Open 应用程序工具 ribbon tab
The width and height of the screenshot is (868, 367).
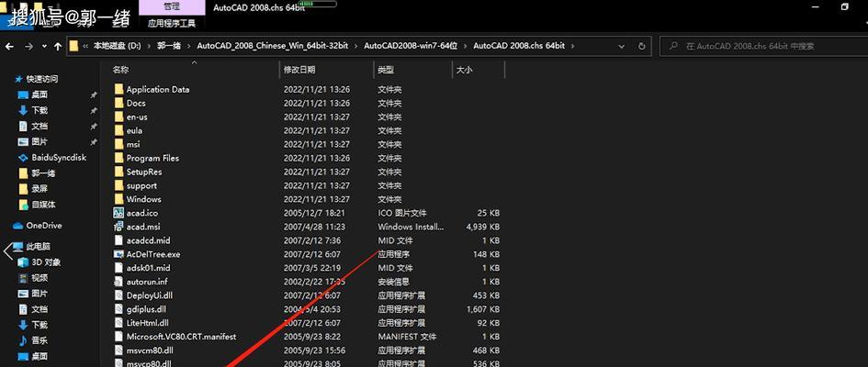click(x=171, y=23)
